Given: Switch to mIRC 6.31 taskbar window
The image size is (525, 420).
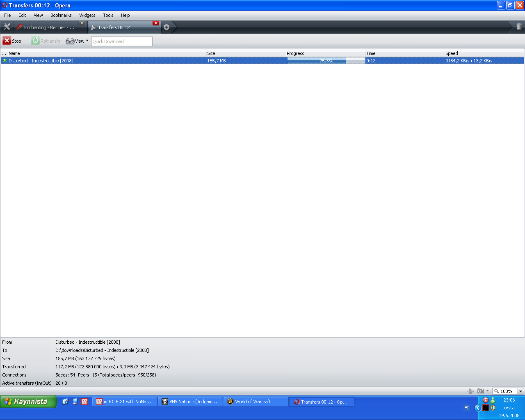Looking at the screenshot, I should point(125,402).
